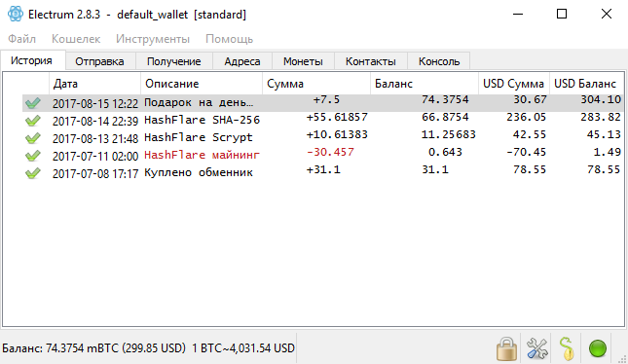Open the Инструменты menu
Screen dimensions: 628x364
point(153,39)
